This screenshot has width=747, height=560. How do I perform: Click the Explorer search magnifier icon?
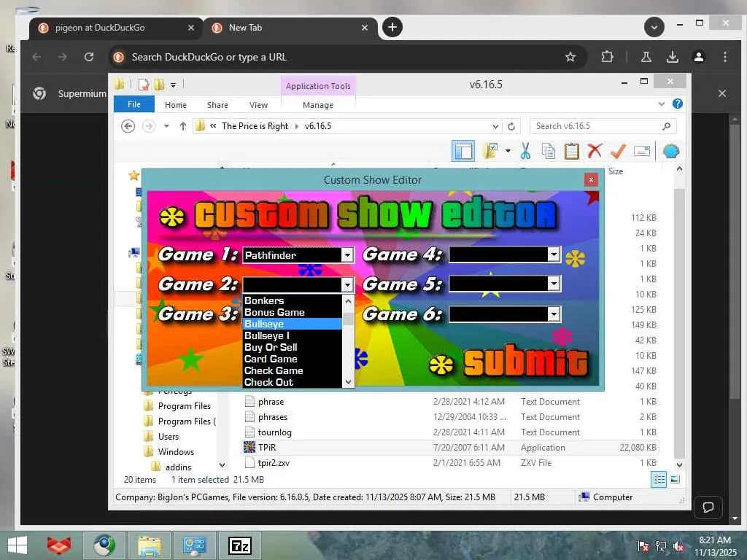[x=667, y=126]
